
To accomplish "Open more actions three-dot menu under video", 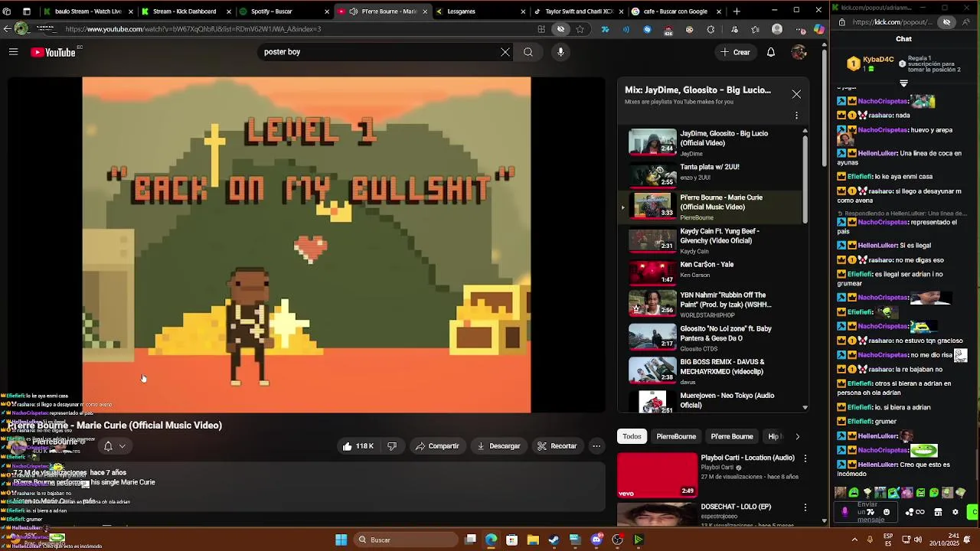I will (596, 446).
